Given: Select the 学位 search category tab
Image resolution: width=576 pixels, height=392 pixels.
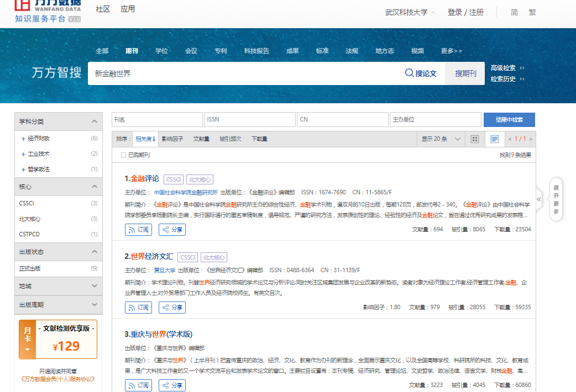Looking at the screenshot, I should [x=161, y=51].
